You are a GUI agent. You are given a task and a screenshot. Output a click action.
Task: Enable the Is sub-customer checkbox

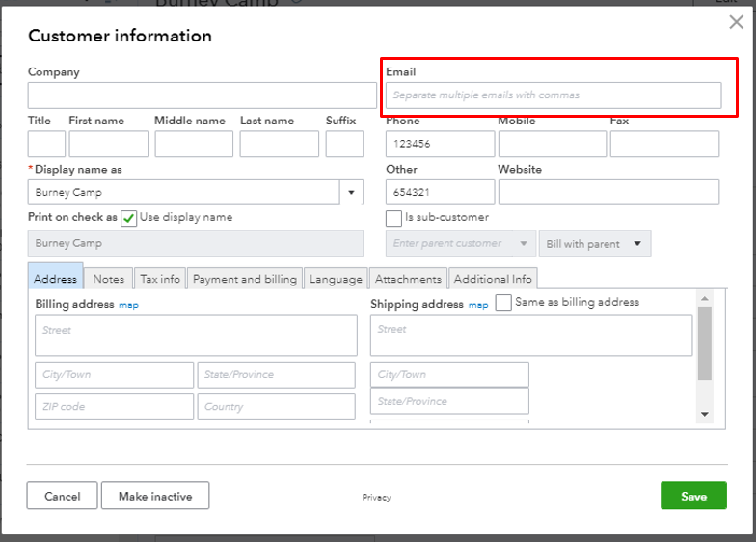pyautogui.click(x=393, y=218)
